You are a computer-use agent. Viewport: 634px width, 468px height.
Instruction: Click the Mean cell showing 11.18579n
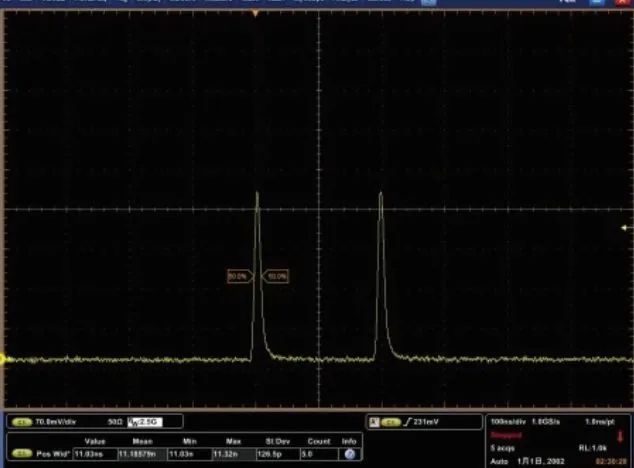[x=142, y=454]
